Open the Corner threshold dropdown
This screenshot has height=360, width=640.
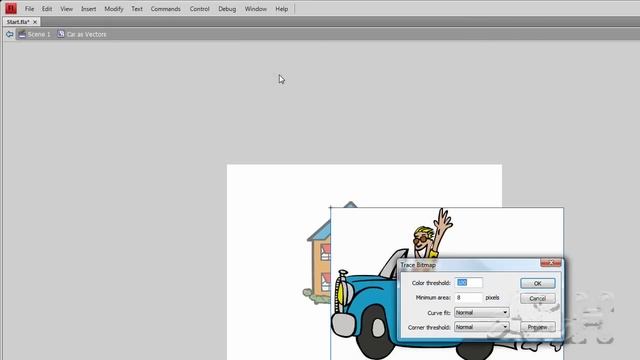click(482, 327)
